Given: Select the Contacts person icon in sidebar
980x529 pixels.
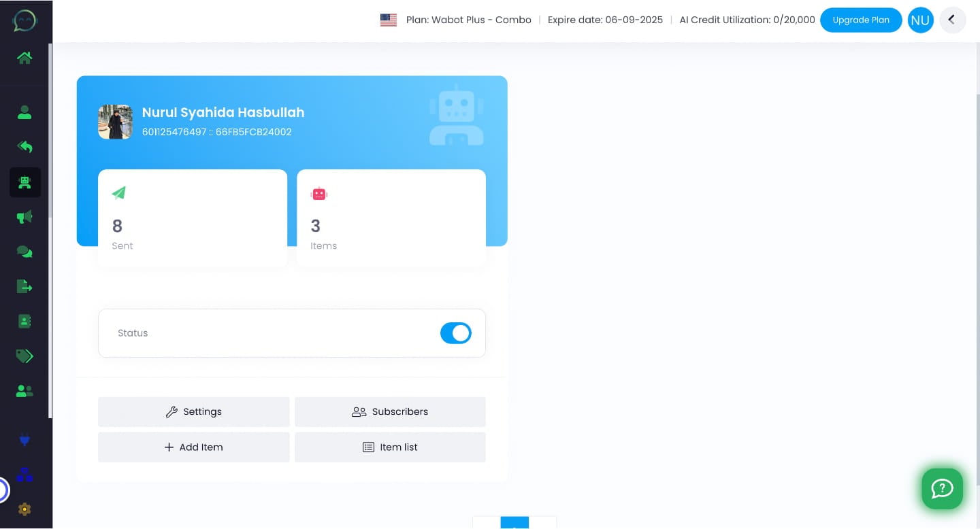Looking at the screenshot, I should click(24, 113).
